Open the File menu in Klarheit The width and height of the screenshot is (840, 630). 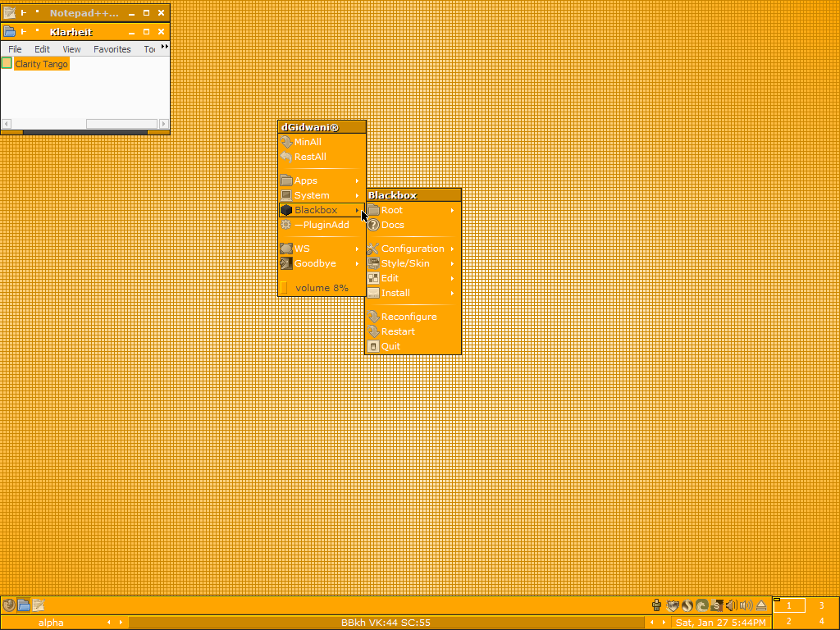(15, 49)
